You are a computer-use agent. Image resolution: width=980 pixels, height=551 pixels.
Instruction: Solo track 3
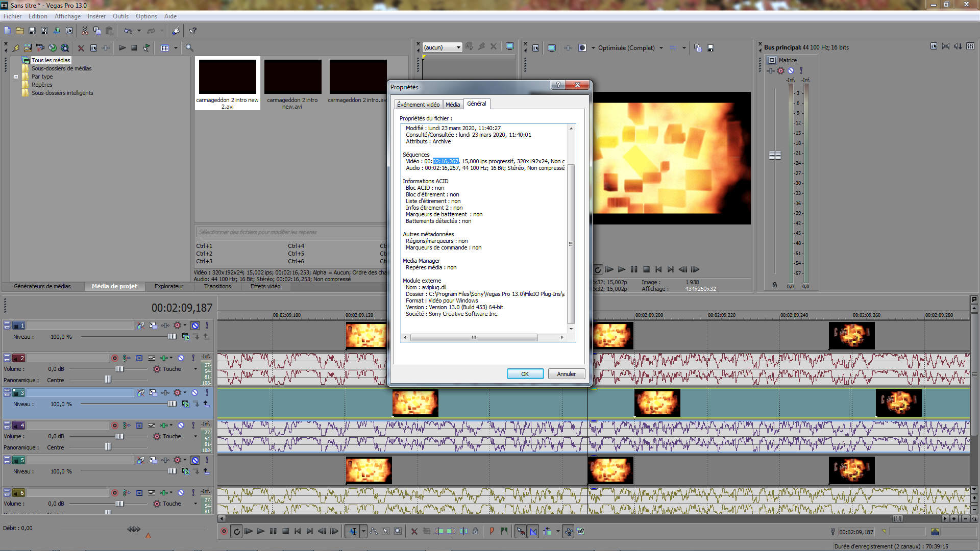coord(207,392)
